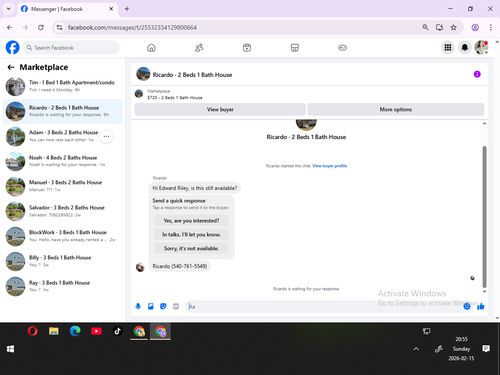This screenshot has height=375, width=500.
Task: Click the More options button
Action: pos(396,109)
